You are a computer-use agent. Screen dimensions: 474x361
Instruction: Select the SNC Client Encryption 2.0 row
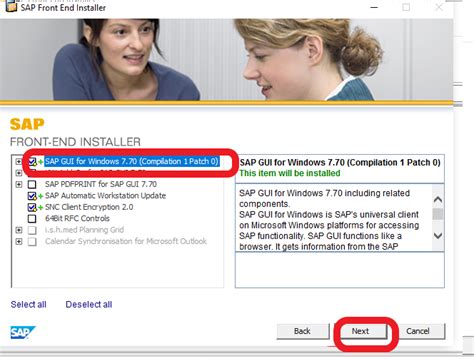pyautogui.click(x=89, y=207)
